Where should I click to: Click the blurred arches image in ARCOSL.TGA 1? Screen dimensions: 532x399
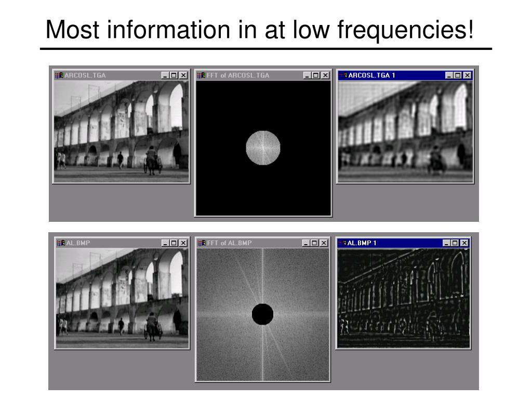pyautogui.click(x=405, y=131)
